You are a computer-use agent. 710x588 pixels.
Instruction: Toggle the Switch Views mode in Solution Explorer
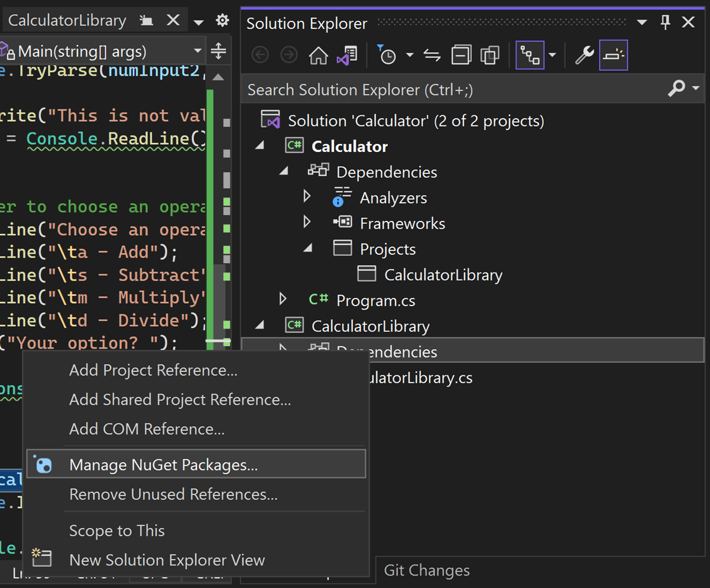(530, 55)
